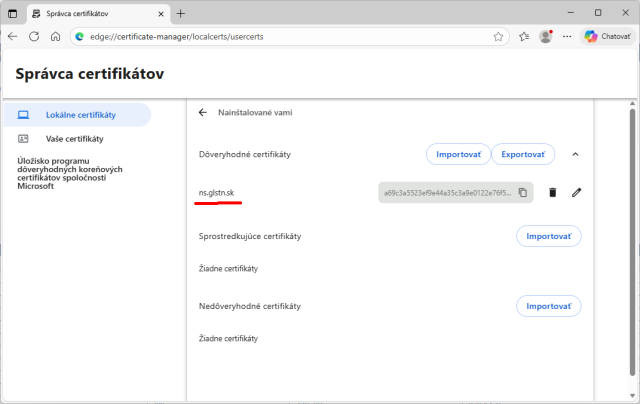Import a trusted certificate
This screenshot has height=404, width=640.
457,155
